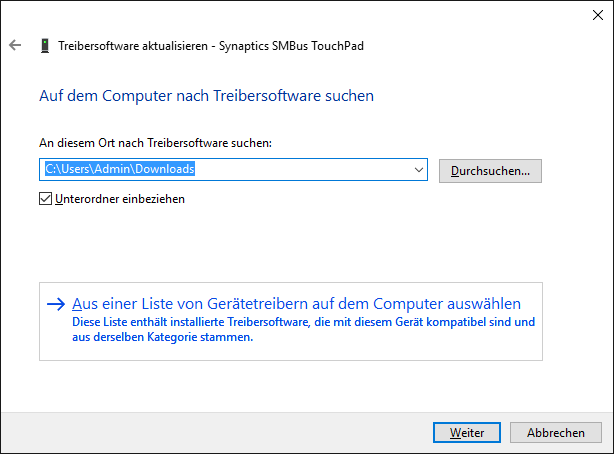The height and width of the screenshot is (454, 614).
Task: Click the back arrow in the header
Action: point(15,45)
